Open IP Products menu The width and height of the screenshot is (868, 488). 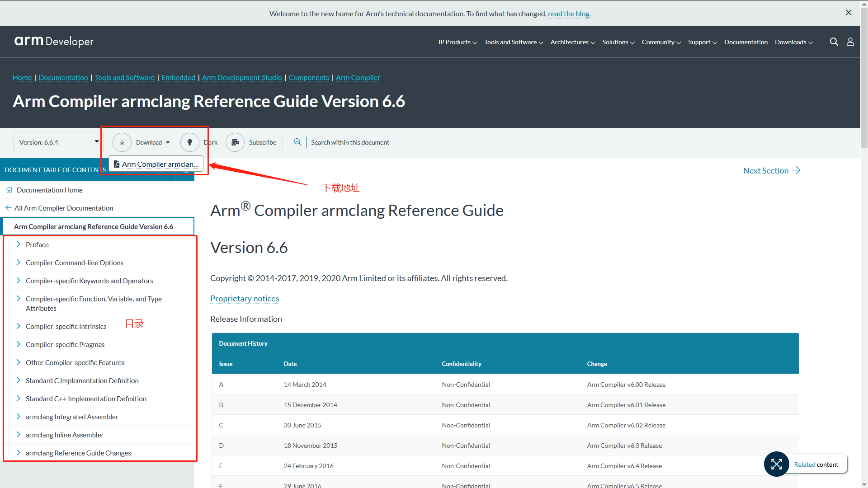pos(458,42)
